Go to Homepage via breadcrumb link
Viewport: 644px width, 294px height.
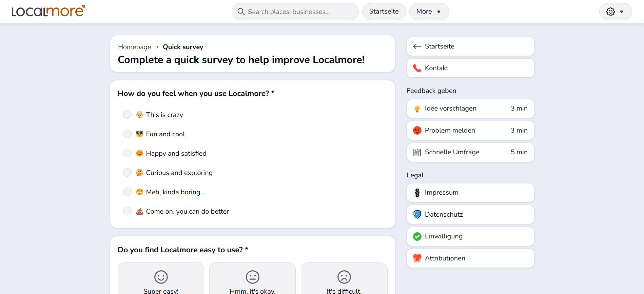pyautogui.click(x=134, y=47)
